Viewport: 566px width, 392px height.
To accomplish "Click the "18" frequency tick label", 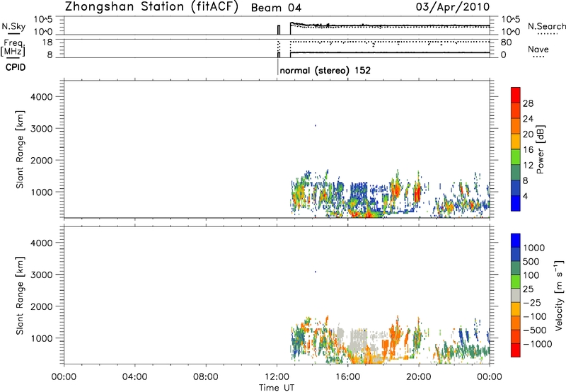I will 47,42.
